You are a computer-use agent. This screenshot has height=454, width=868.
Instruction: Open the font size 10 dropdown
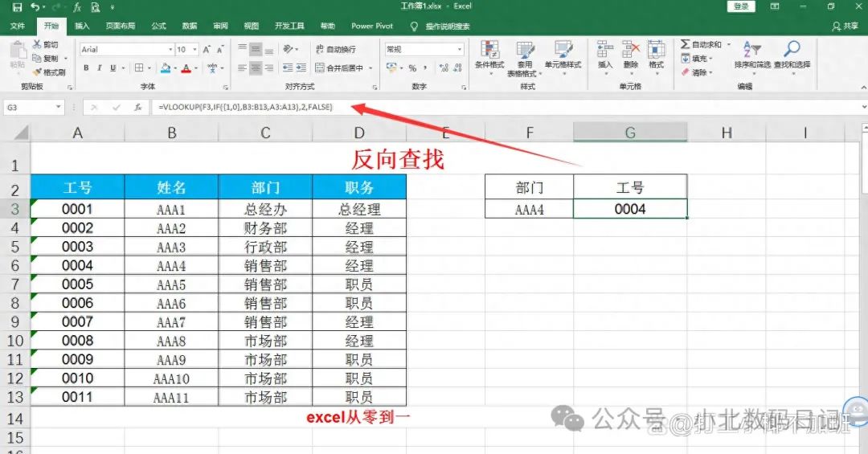point(194,49)
